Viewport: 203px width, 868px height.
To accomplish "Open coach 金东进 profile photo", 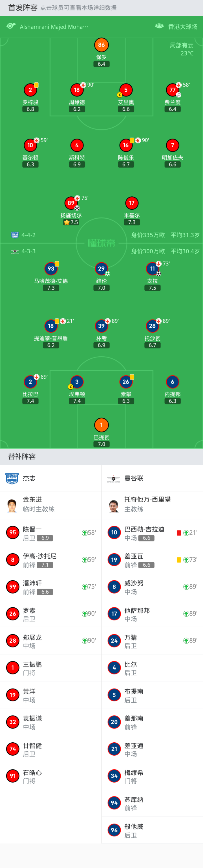I will pos(12,505).
